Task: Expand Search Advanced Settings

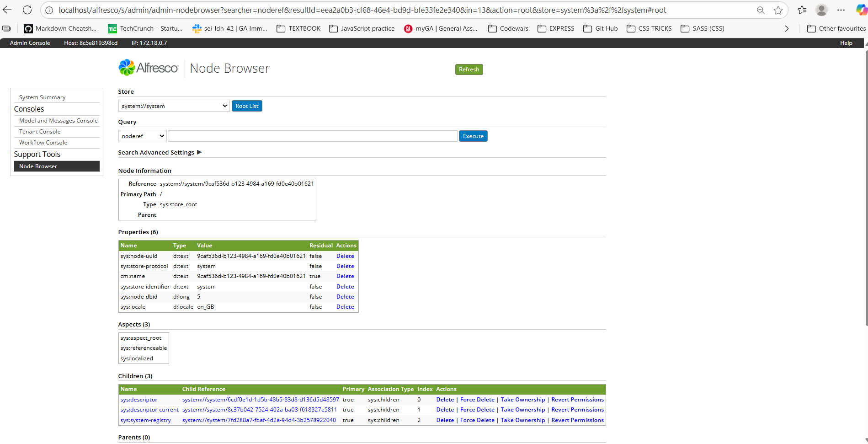Action: click(160, 152)
